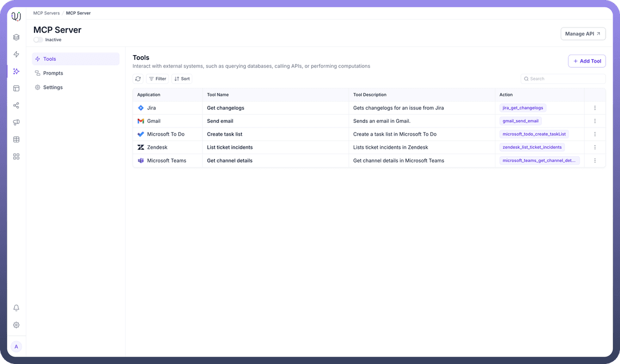
Task: Open the Sort options
Action: [182, 79]
